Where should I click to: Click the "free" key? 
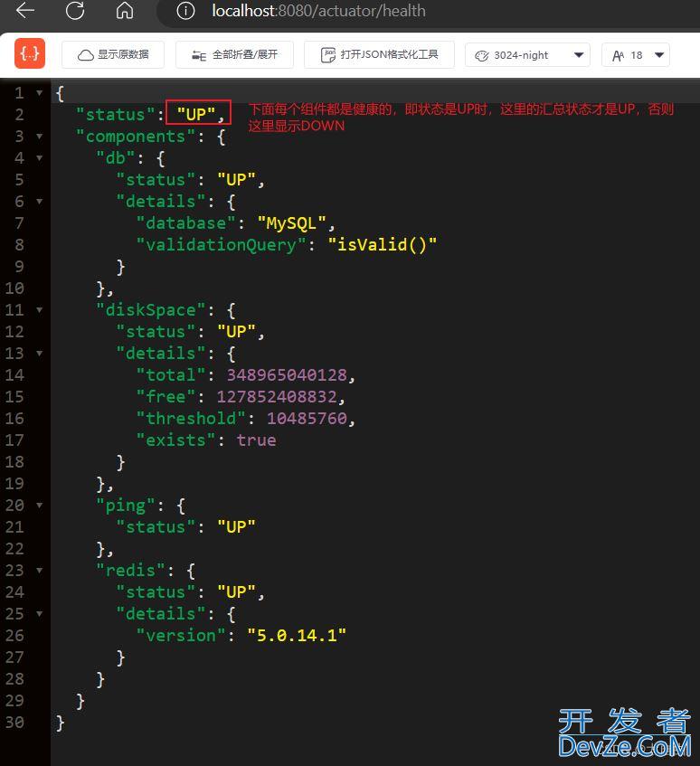[x=166, y=396]
